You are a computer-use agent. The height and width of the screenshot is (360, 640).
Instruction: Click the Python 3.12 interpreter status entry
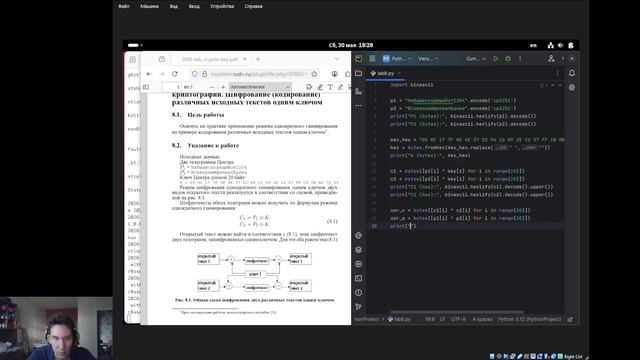coord(529,319)
